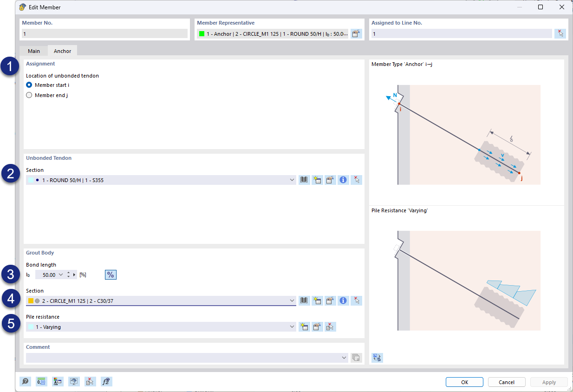The width and height of the screenshot is (573, 392).
Task: Open the units and decimal places settings
Action: pos(41,381)
